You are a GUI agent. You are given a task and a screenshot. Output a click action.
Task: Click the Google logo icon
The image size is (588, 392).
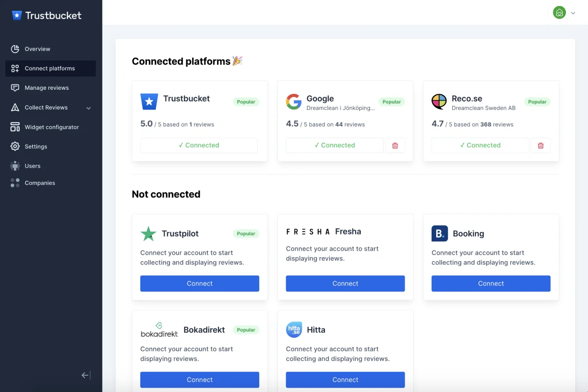pos(294,102)
